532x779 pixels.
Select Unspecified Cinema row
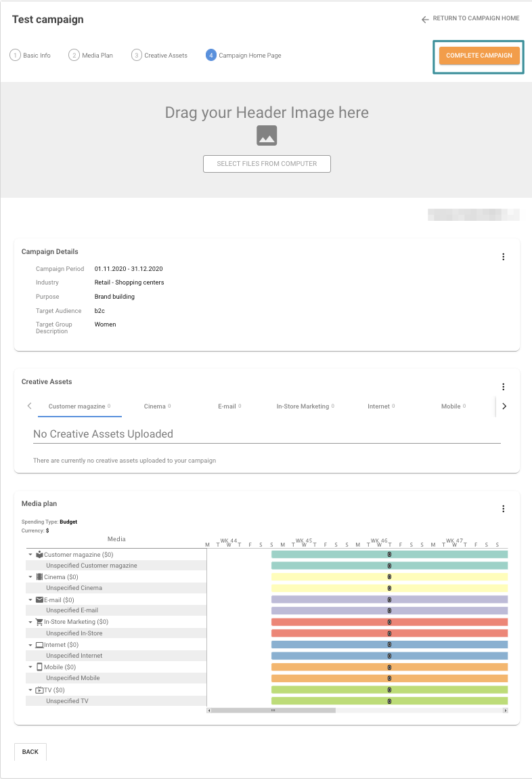click(x=116, y=588)
